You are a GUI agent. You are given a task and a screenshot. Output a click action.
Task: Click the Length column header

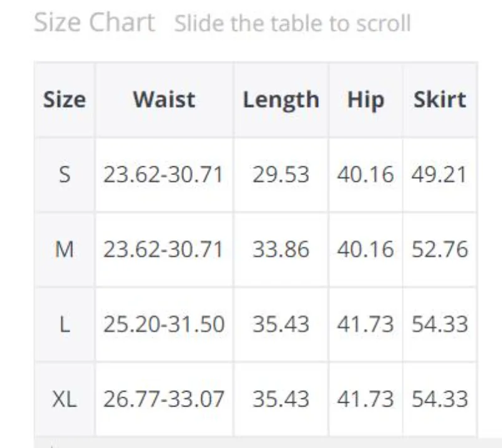pyautogui.click(x=280, y=100)
